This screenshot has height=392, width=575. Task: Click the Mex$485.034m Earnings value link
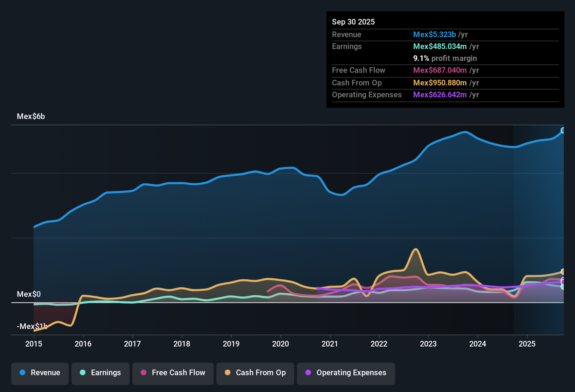click(440, 46)
